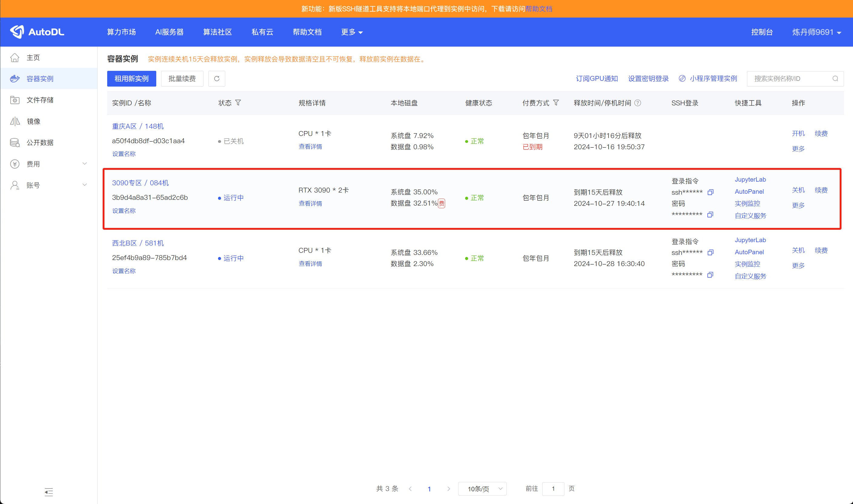Screen dimensions: 853x504
Task: Click the date 2024-10-28 16:30:40
Action: click(609, 264)
